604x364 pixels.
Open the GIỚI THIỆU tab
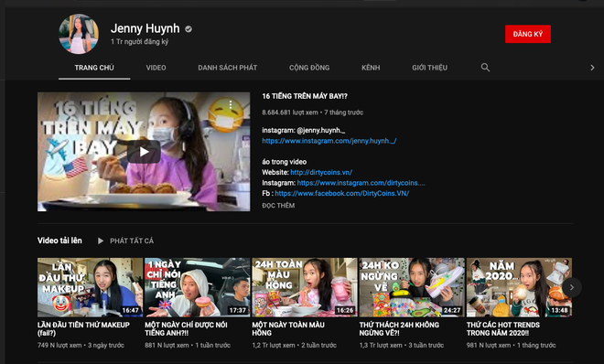click(429, 68)
